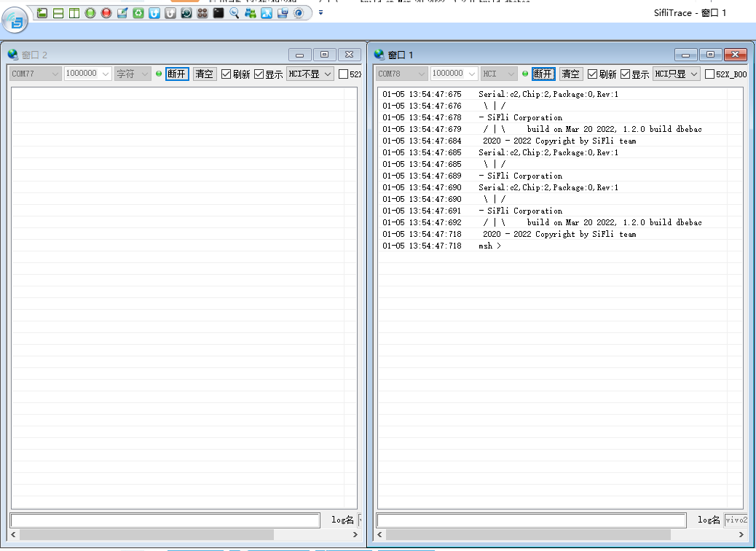Image resolution: width=756 pixels, height=551 pixels.
Task: Click the four-dots grid toolbar icon
Action: [202, 13]
